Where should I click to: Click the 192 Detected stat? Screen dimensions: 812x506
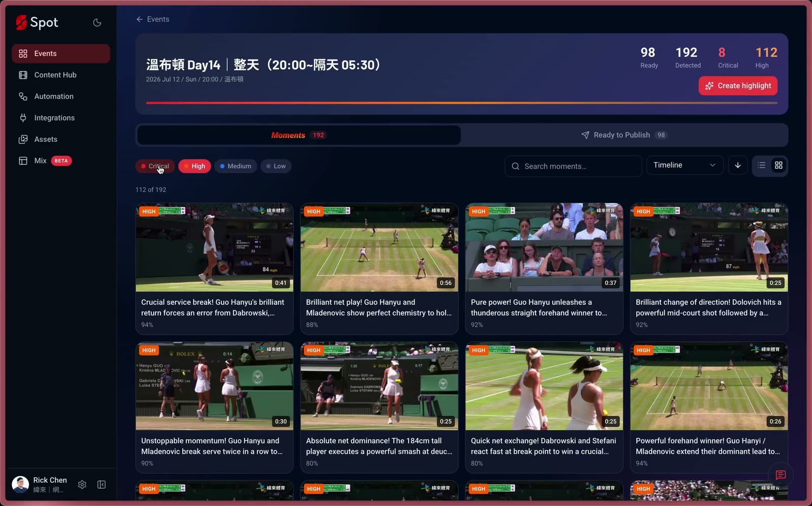coord(687,57)
